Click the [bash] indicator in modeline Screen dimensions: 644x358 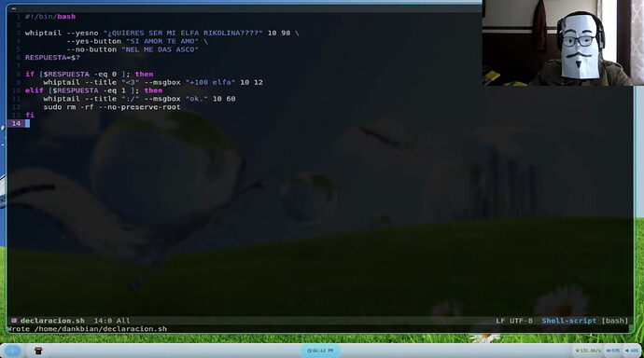615,321
